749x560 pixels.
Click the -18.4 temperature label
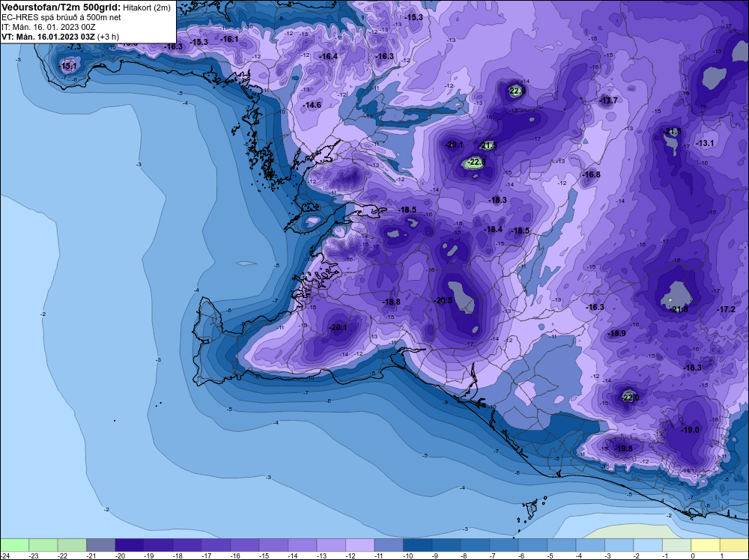point(493,230)
